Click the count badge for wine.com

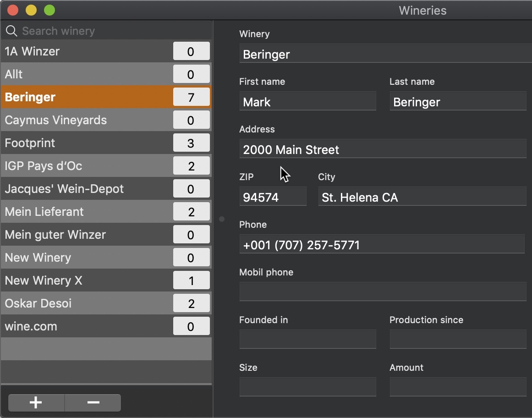(x=192, y=326)
